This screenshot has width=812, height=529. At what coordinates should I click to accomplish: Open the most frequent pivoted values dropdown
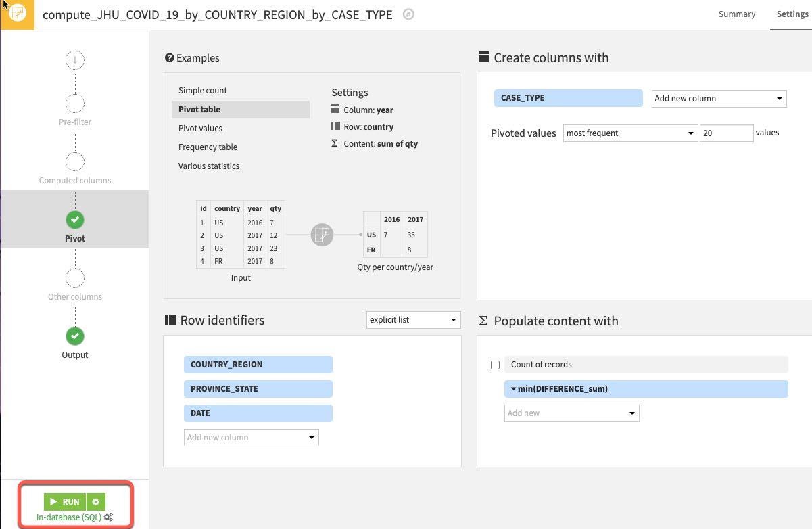(x=629, y=133)
